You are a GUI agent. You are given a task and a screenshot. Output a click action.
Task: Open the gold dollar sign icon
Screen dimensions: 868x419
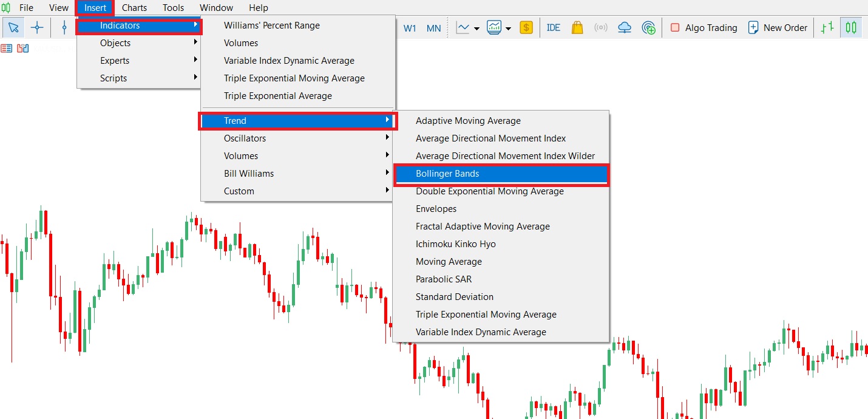click(526, 27)
